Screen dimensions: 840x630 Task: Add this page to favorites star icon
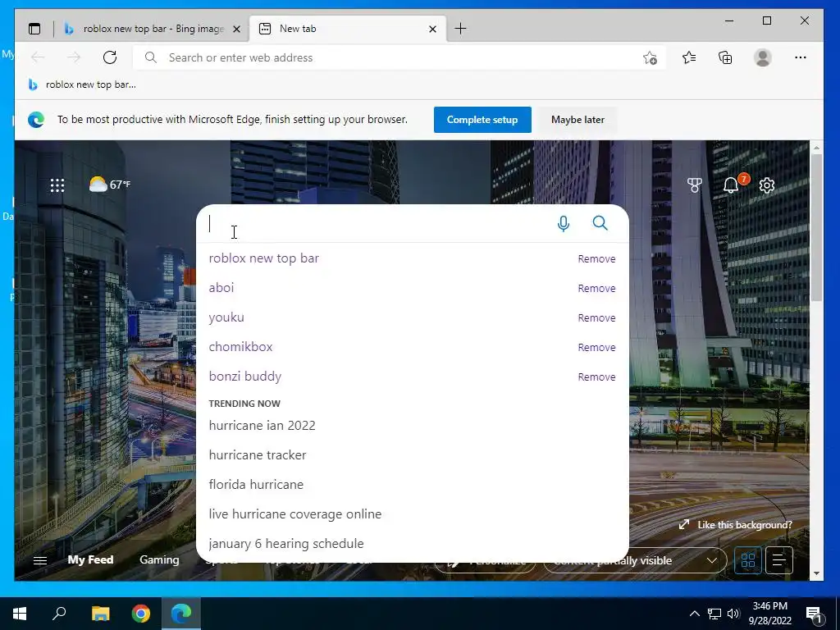[650, 57]
